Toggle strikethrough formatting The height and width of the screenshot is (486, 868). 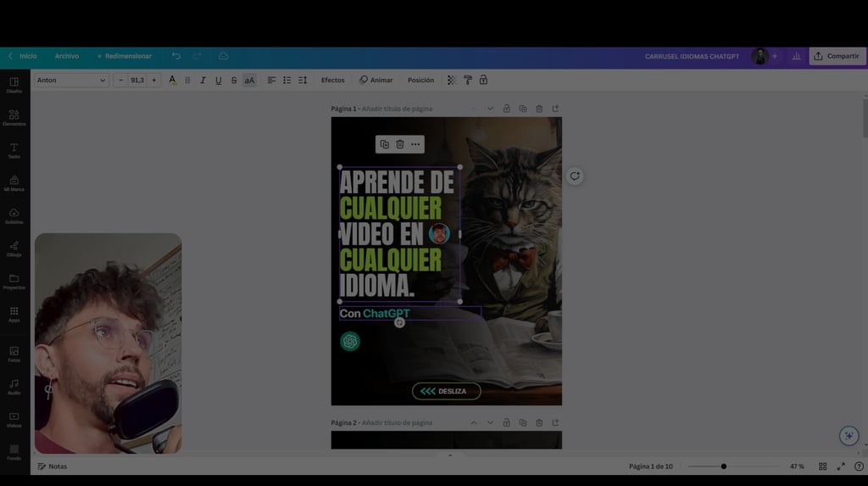tap(234, 81)
